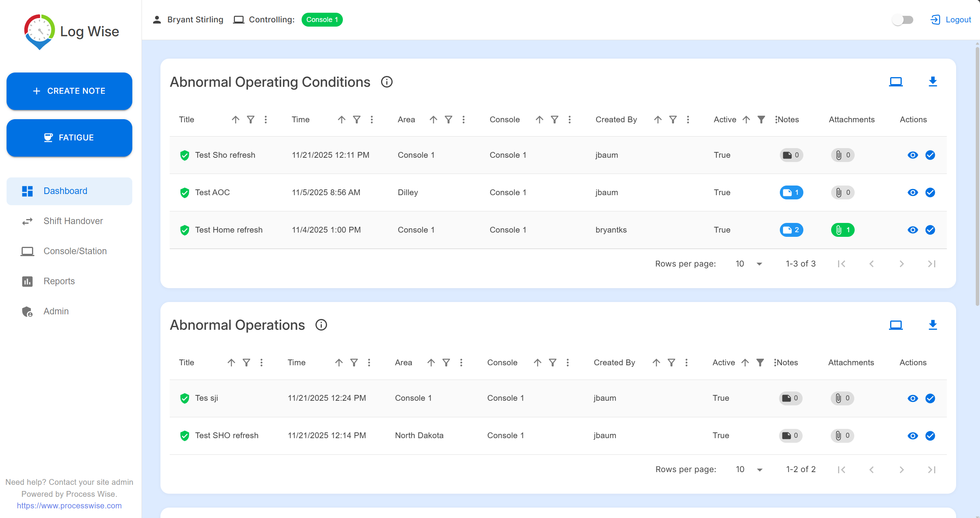Click the Console/Station sidebar icon
This screenshot has height=518, width=980.
[x=27, y=251]
